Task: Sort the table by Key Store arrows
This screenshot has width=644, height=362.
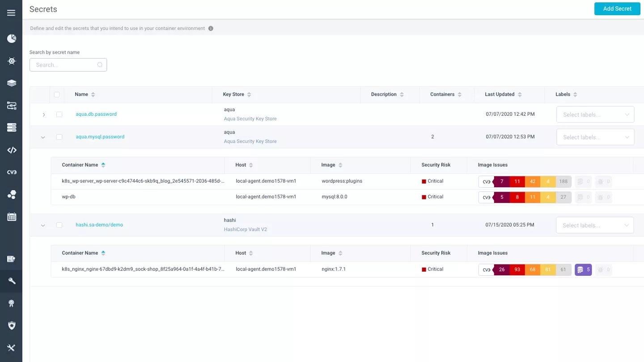Action: (249, 95)
